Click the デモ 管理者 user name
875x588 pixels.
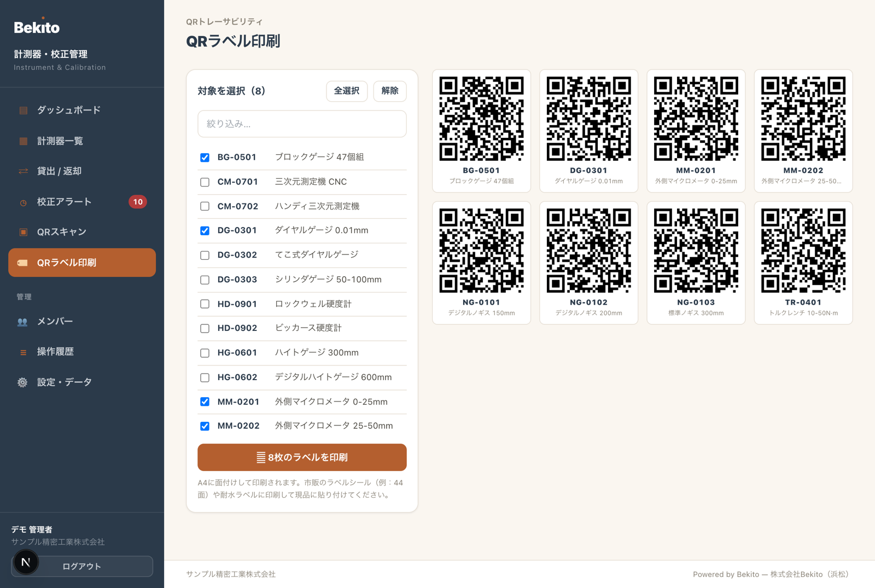32,529
